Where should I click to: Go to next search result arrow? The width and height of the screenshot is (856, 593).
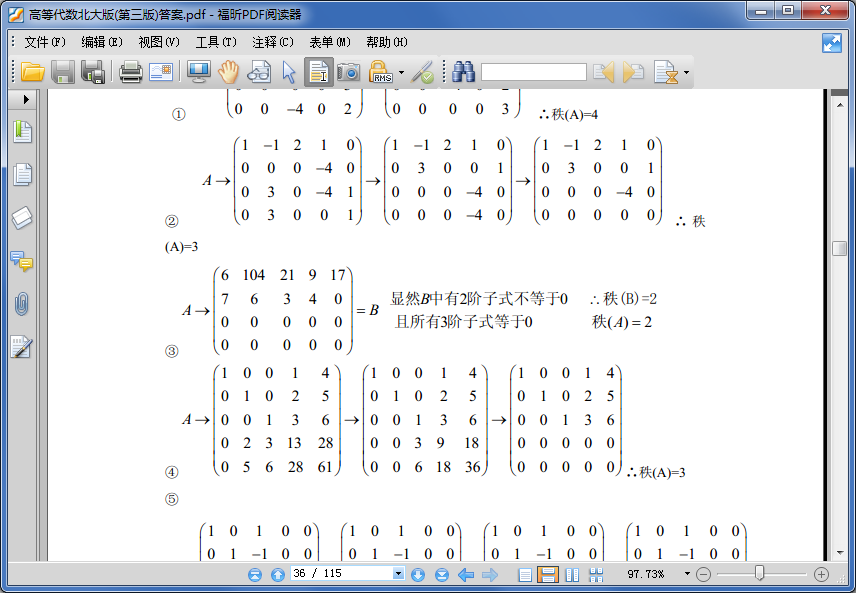coord(633,72)
